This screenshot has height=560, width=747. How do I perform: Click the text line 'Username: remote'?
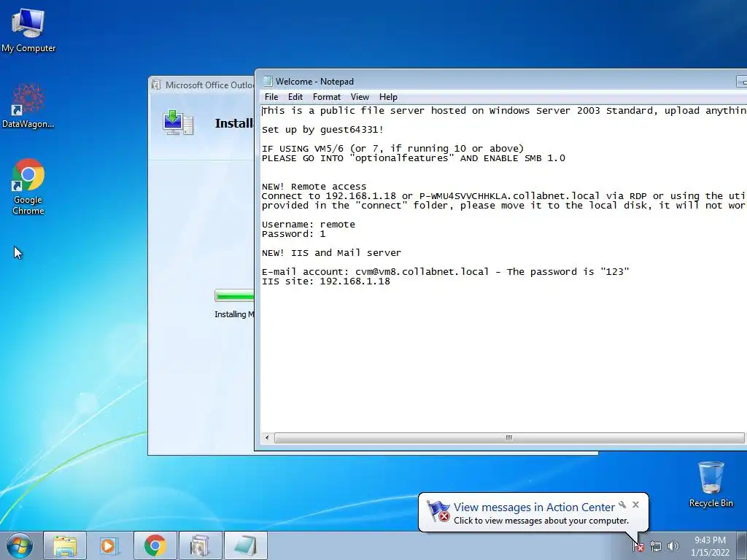tap(309, 225)
